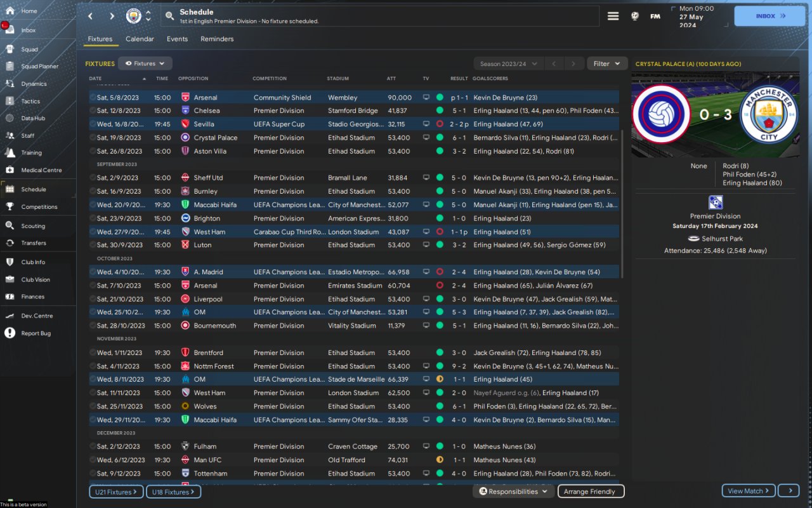The image size is (812, 508).
Task: Open the Training cone icon
Action: (x=10, y=152)
